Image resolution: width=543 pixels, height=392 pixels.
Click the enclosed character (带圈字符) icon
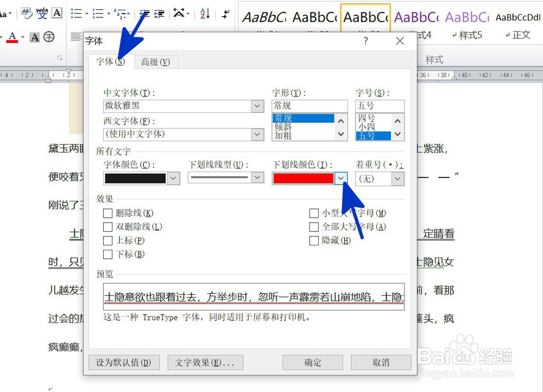[48, 37]
